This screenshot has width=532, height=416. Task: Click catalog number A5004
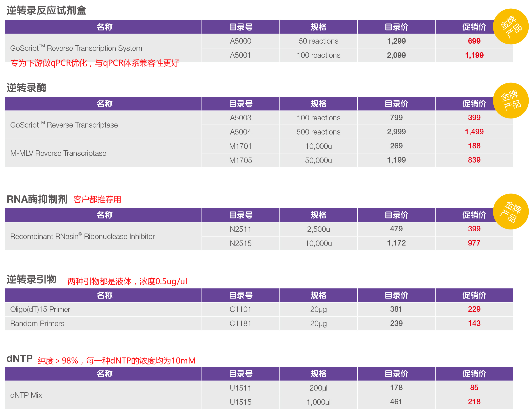(240, 132)
